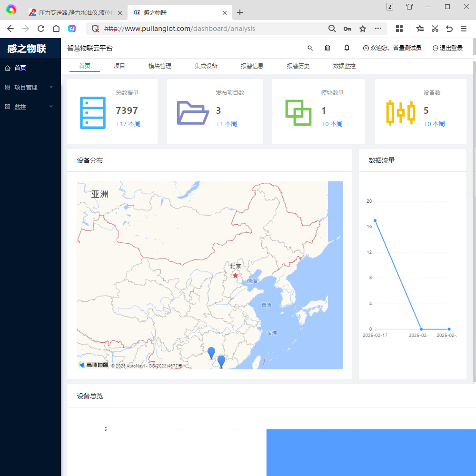Switch to the 模块管理 tab

coord(159,66)
